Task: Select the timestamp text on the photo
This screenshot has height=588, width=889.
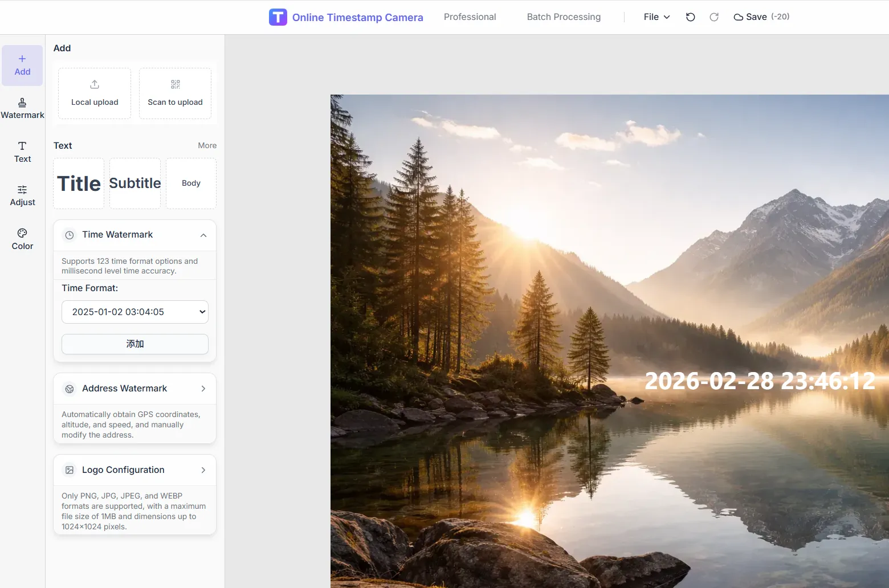Action: pyautogui.click(x=759, y=381)
